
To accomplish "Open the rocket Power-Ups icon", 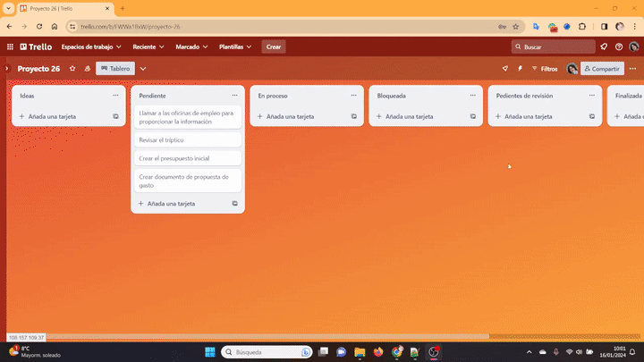I will pyautogui.click(x=505, y=69).
